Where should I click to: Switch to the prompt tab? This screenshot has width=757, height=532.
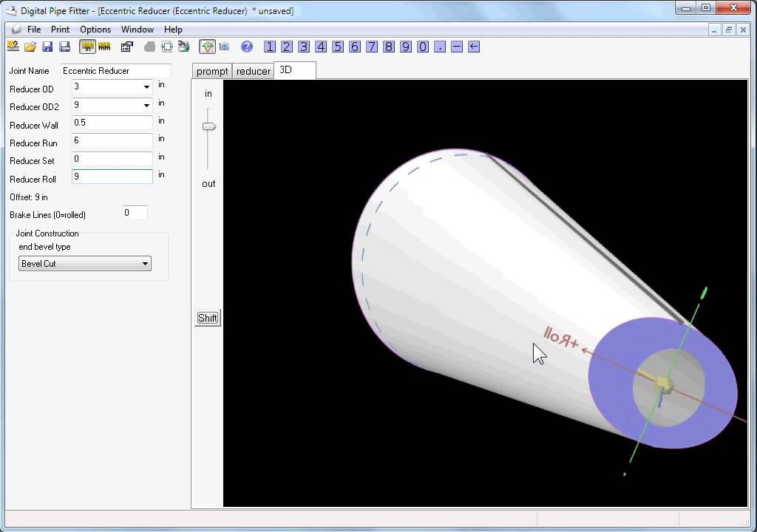click(x=212, y=71)
